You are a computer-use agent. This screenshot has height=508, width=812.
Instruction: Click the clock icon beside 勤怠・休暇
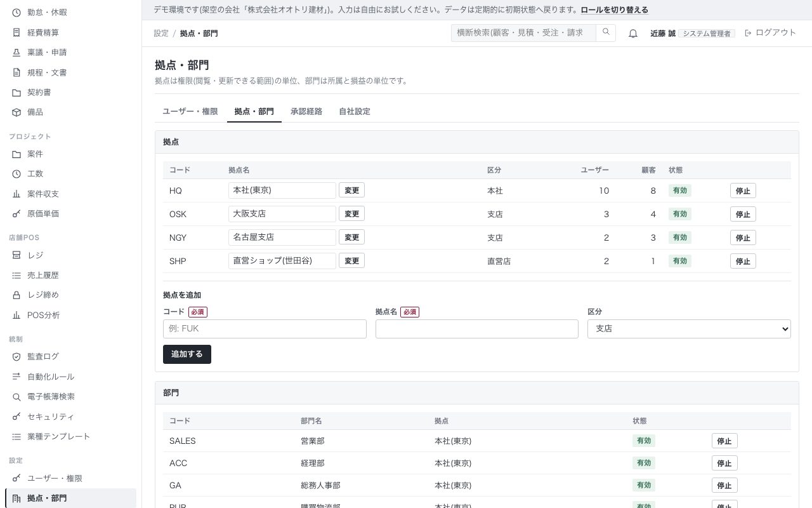[16, 12]
